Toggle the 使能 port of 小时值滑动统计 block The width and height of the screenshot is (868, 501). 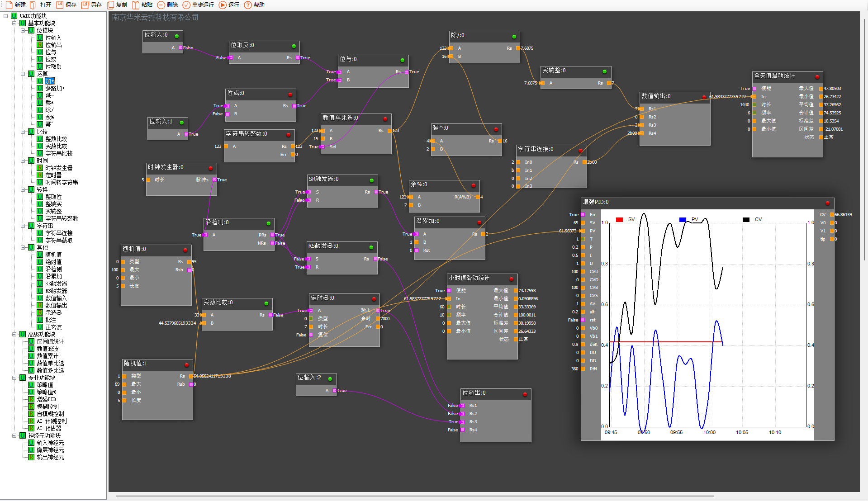pyautogui.click(x=449, y=291)
